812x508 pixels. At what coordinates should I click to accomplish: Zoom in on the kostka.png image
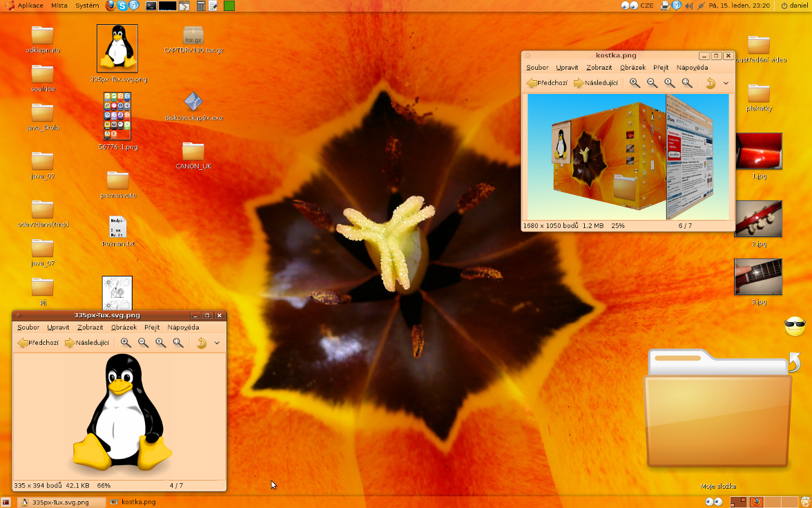(x=635, y=83)
